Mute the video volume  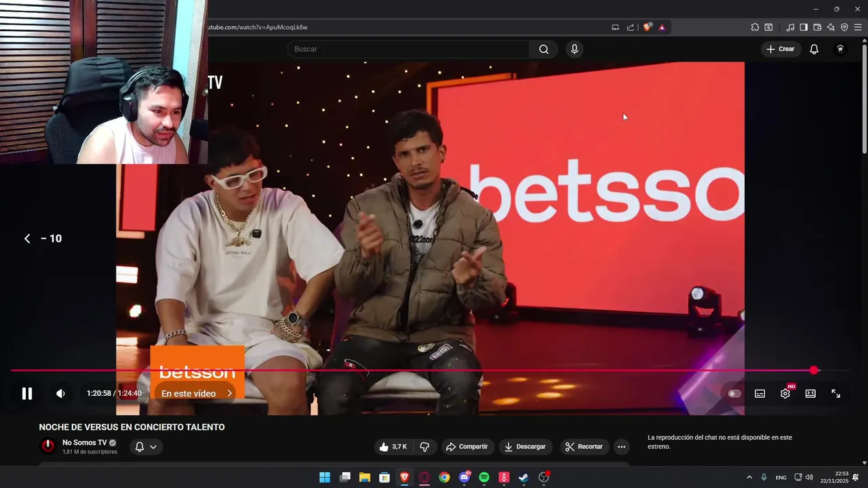tap(60, 393)
